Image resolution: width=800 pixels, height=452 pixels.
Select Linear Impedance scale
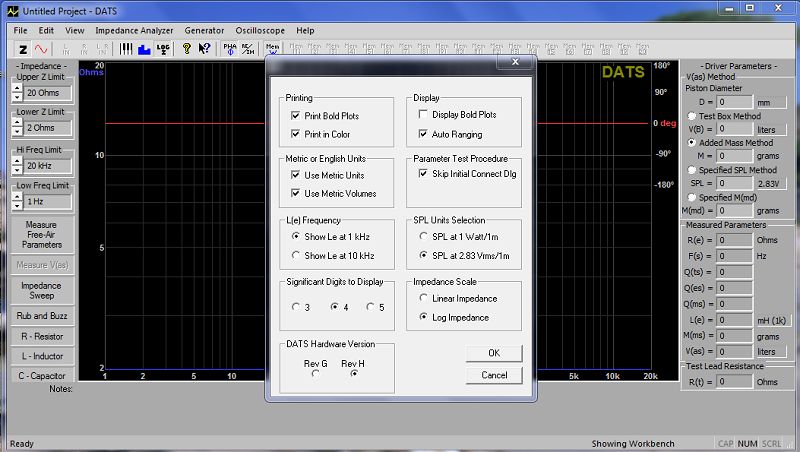coord(423,298)
